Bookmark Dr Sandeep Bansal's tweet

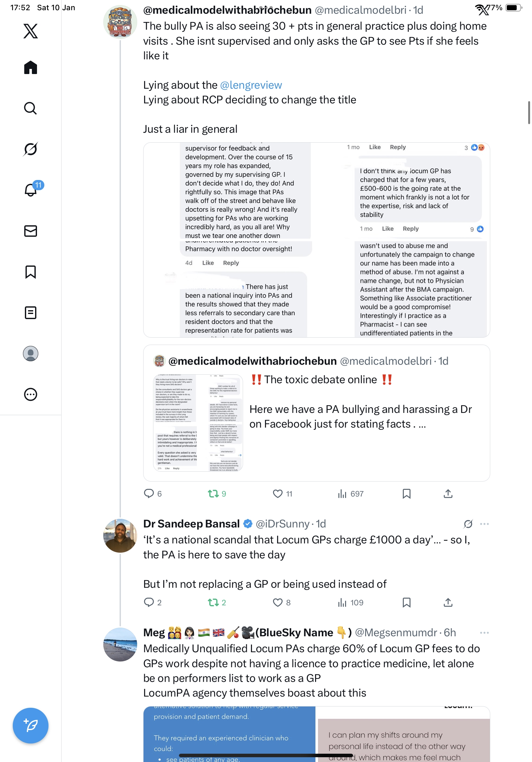point(407,602)
